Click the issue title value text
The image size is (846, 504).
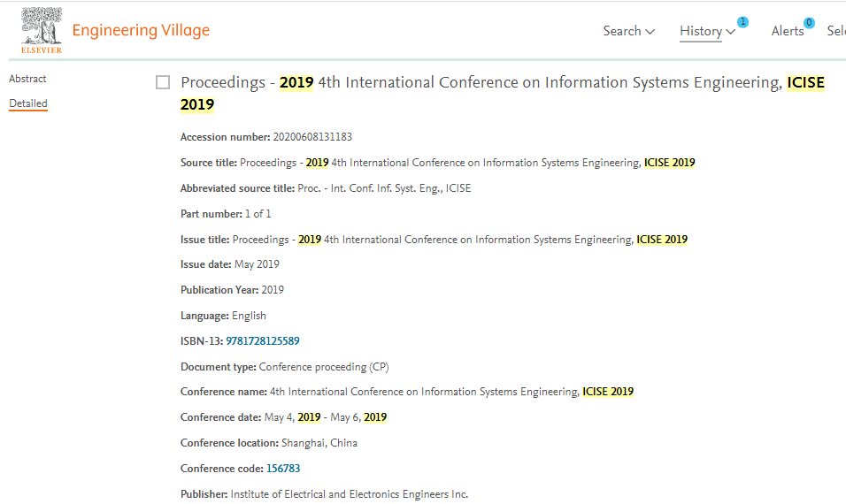[459, 240]
